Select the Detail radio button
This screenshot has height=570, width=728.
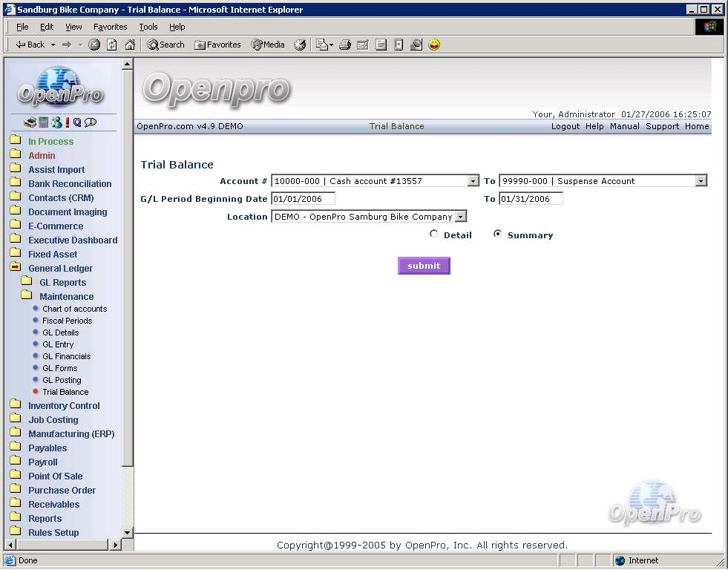(434, 234)
